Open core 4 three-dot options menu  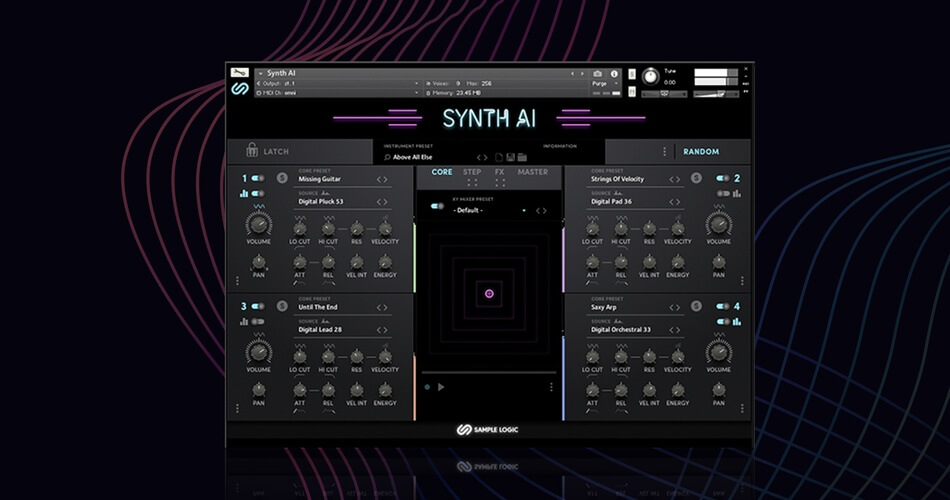[x=742, y=408]
